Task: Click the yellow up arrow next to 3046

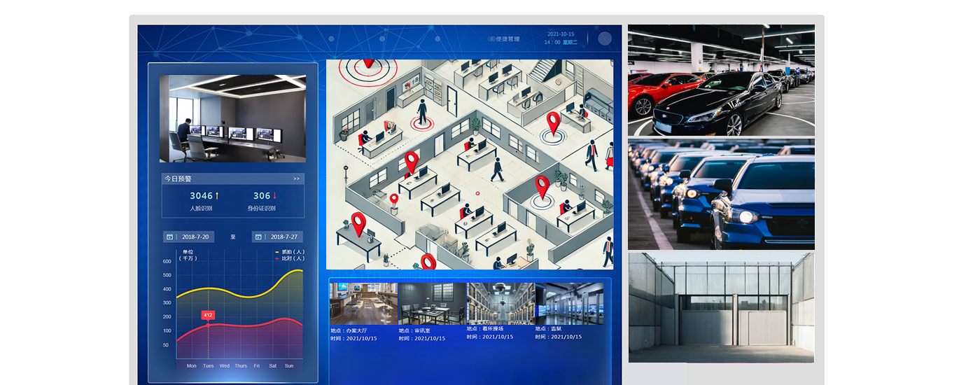Action: pos(217,196)
